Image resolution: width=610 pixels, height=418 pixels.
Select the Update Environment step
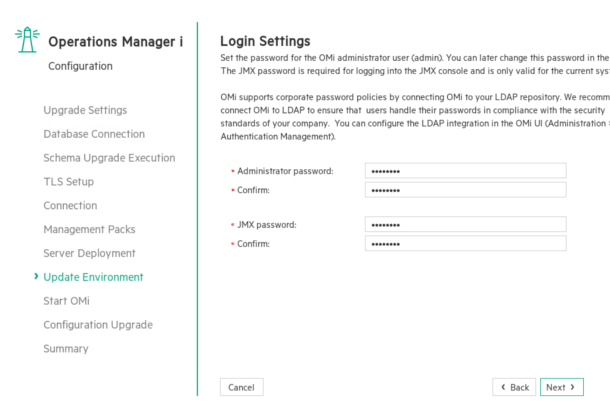(x=93, y=277)
